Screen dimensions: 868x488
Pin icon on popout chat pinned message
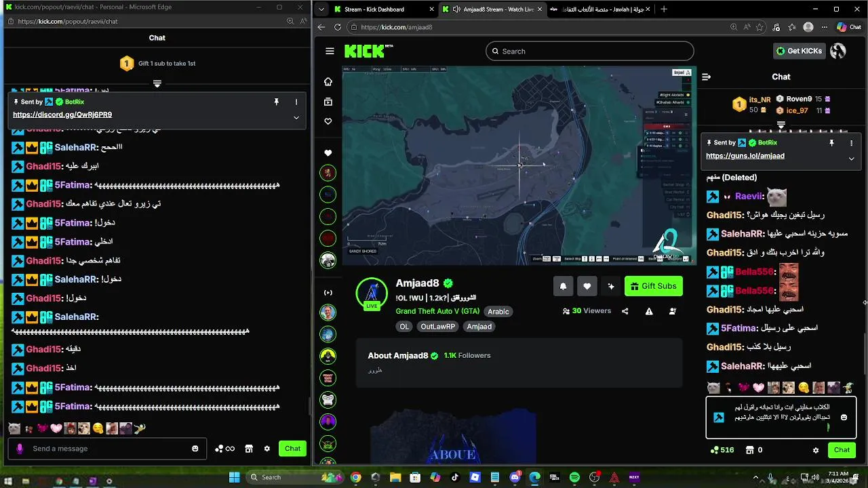pos(276,102)
